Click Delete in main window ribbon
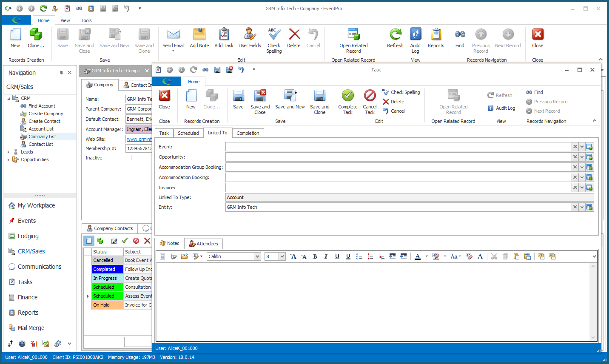 pyautogui.click(x=294, y=38)
